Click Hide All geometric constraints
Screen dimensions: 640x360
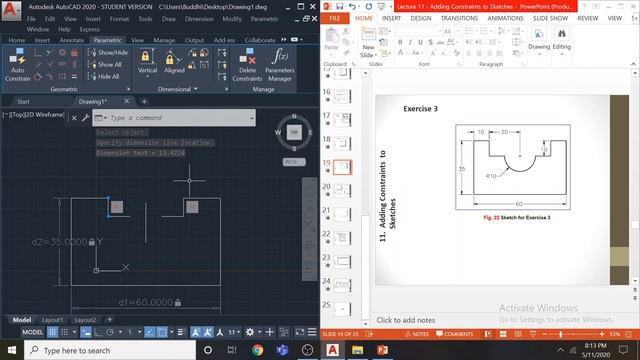coord(104,76)
